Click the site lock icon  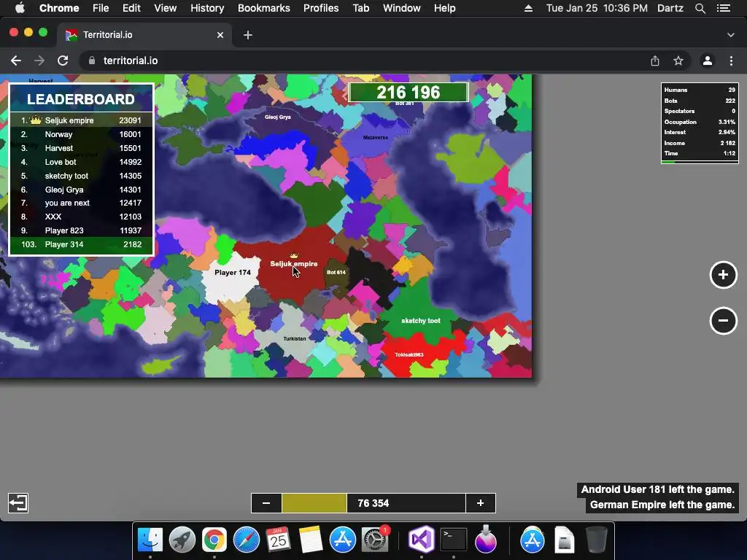click(x=92, y=61)
